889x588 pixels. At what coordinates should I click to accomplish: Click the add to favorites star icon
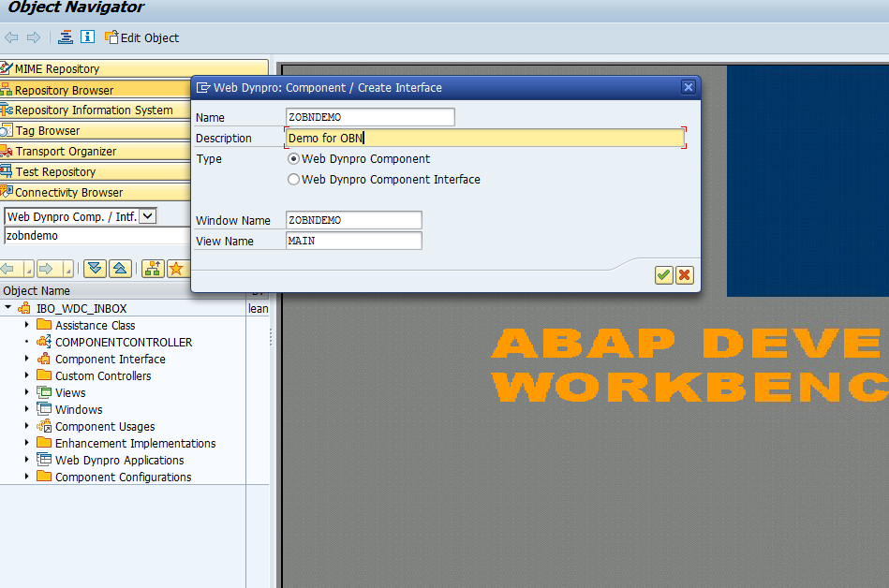pyautogui.click(x=176, y=269)
